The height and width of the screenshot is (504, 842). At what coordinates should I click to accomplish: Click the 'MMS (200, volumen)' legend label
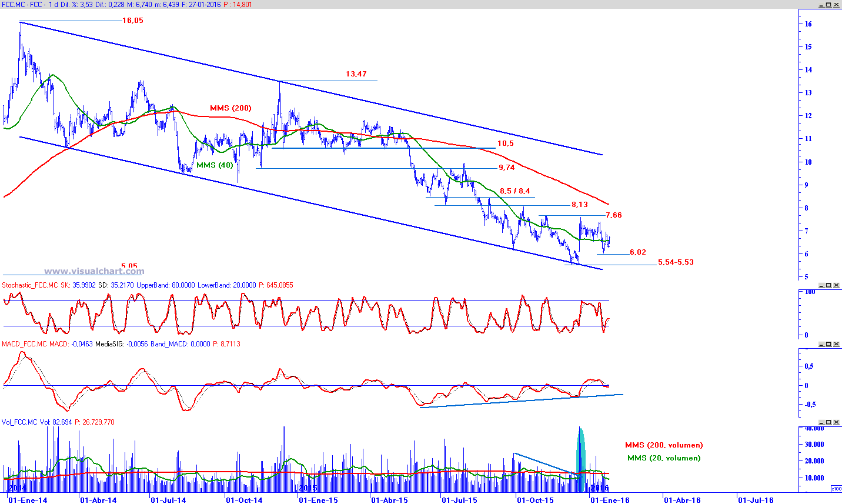(x=664, y=445)
